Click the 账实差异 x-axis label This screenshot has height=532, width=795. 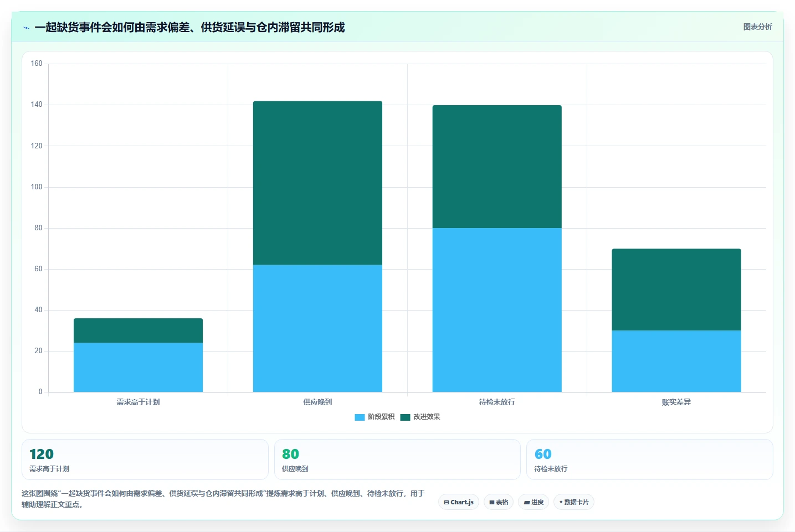click(x=676, y=402)
